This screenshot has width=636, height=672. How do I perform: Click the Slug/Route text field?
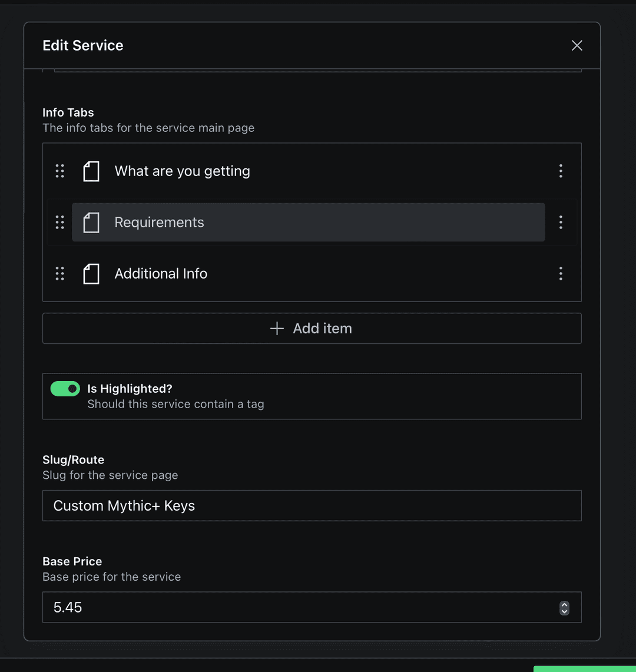[x=312, y=506]
